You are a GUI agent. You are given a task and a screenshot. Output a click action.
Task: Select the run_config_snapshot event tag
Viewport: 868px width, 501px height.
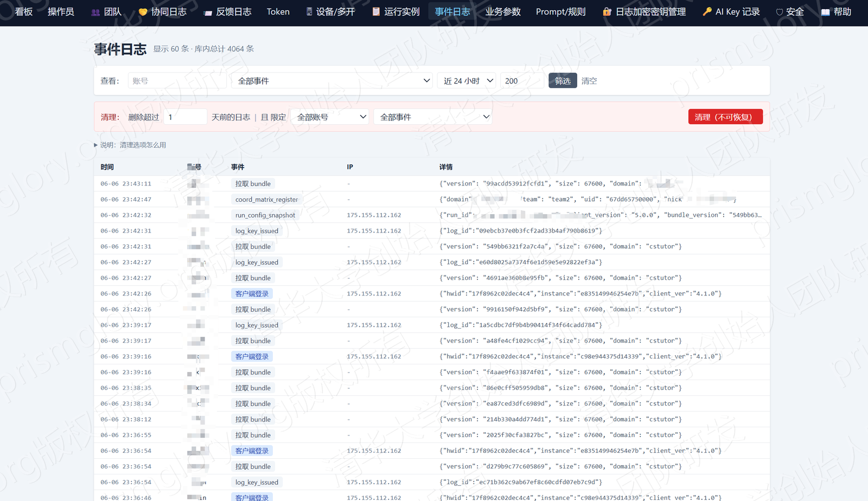pos(265,215)
